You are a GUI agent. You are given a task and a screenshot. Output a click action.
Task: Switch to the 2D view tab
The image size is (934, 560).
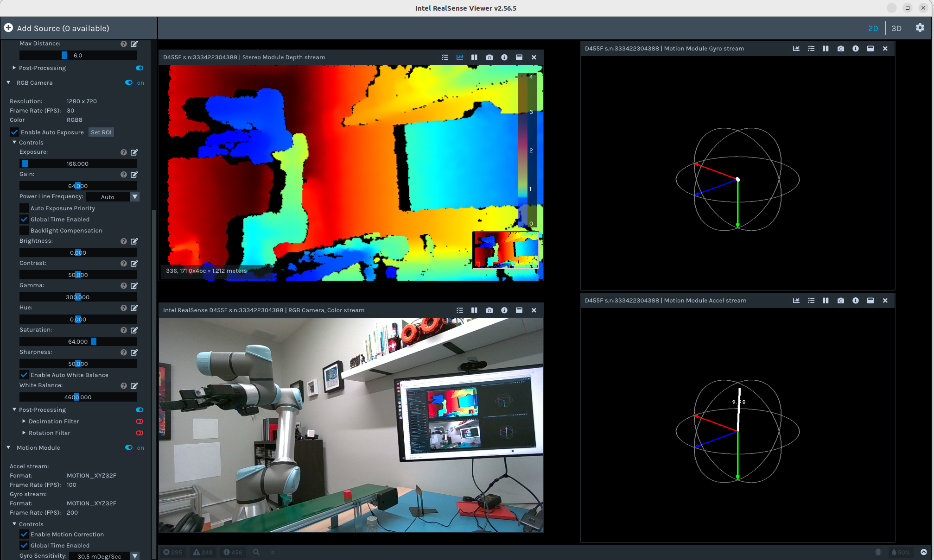click(873, 28)
